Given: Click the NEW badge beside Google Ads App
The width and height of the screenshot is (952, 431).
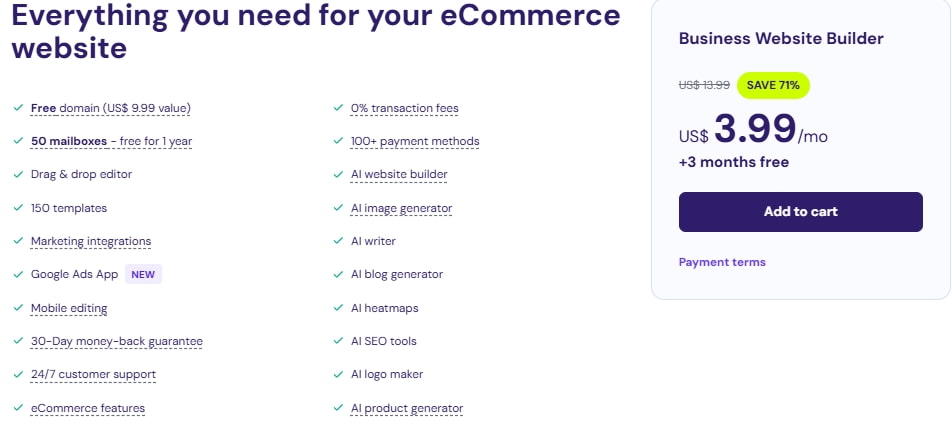Looking at the screenshot, I should (144, 274).
